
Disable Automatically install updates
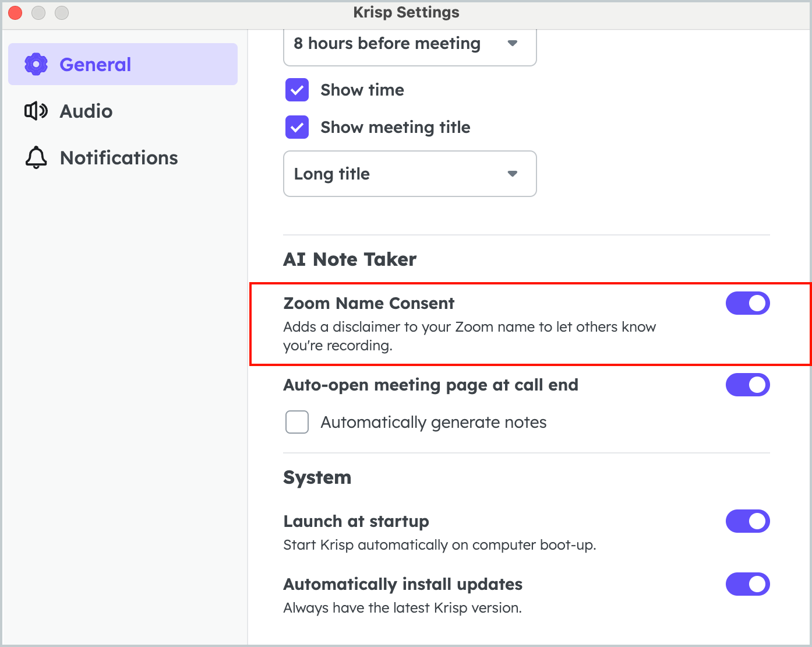pos(748,584)
